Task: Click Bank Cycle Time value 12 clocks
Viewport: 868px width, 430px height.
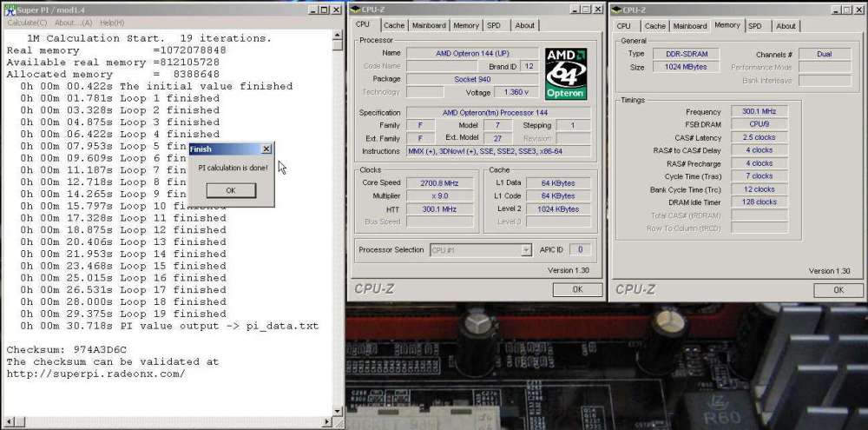Action: click(759, 189)
